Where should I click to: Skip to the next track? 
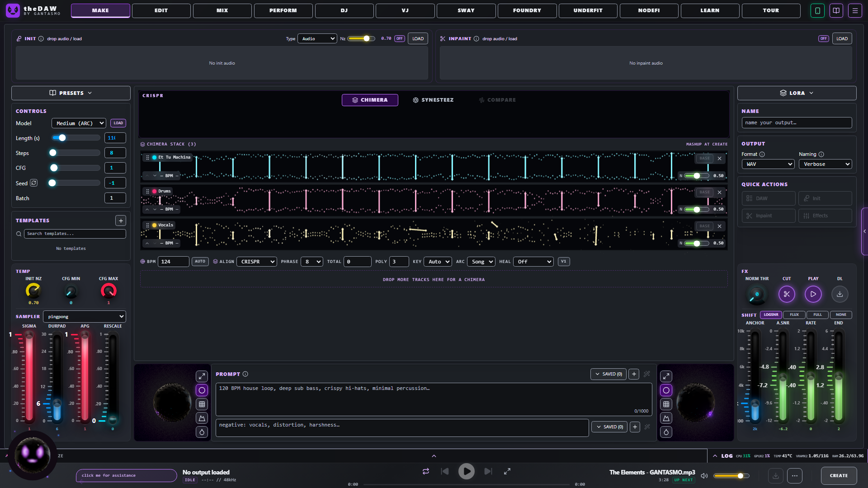click(x=488, y=471)
